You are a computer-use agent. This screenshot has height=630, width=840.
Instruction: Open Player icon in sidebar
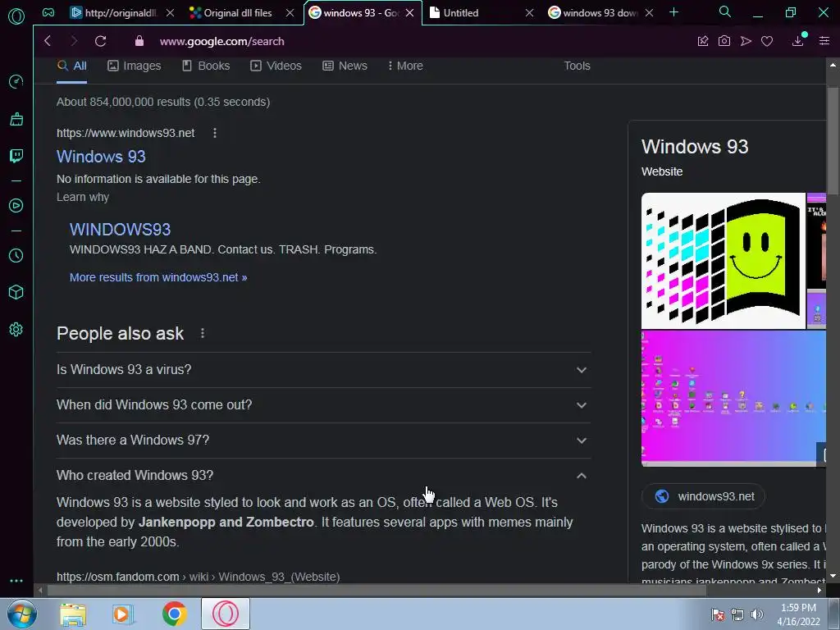pos(16,206)
